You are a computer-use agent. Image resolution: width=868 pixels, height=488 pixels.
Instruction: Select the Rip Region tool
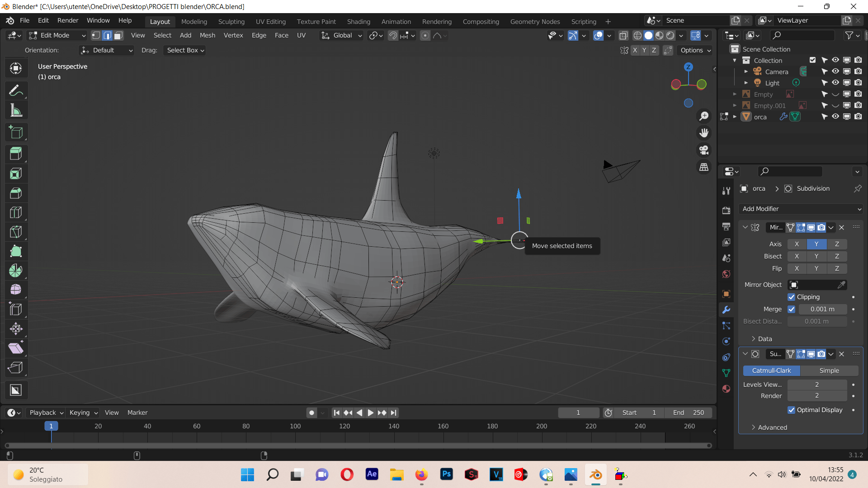pos(16,367)
